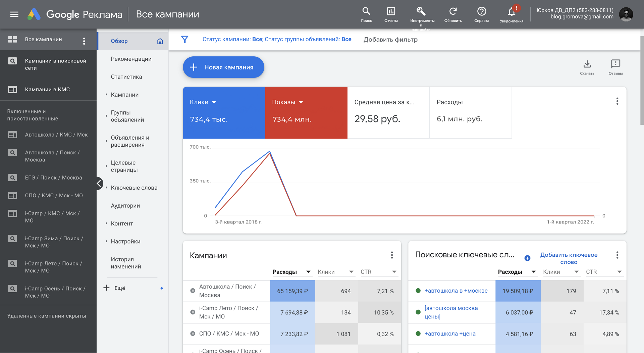644x353 pixels.
Task: Open the Поиск search tool
Action: point(366,14)
